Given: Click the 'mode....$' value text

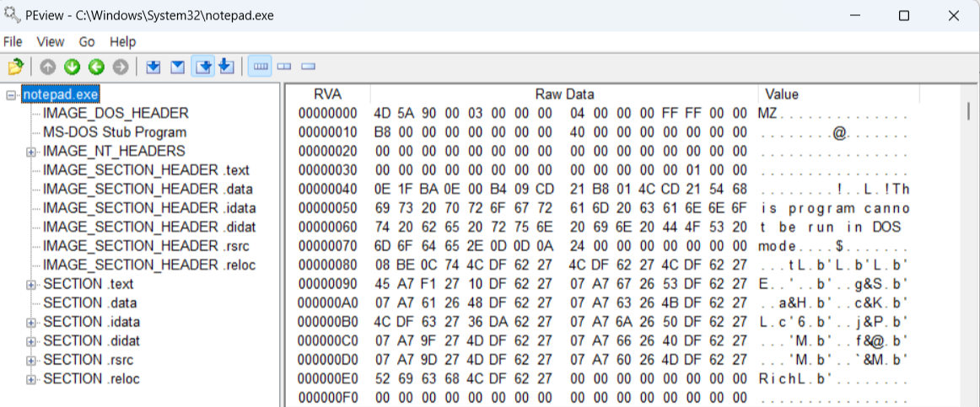Looking at the screenshot, I should (802, 246).
